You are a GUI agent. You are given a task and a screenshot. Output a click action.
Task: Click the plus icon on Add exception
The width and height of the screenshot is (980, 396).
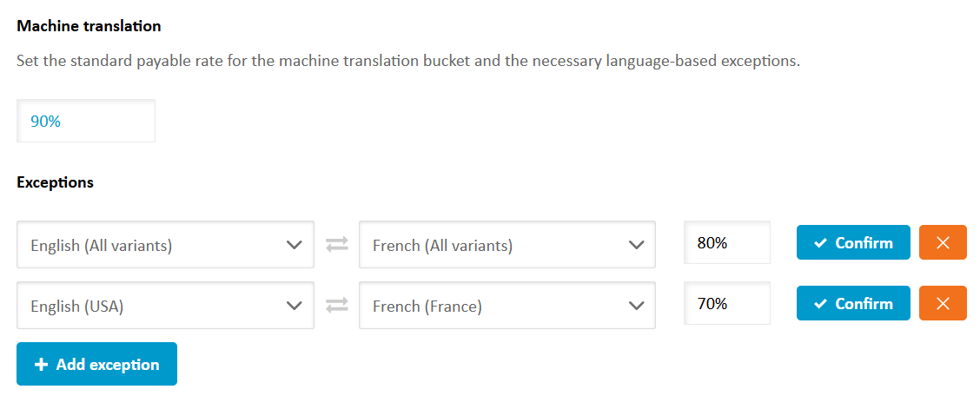coord(41,365)
